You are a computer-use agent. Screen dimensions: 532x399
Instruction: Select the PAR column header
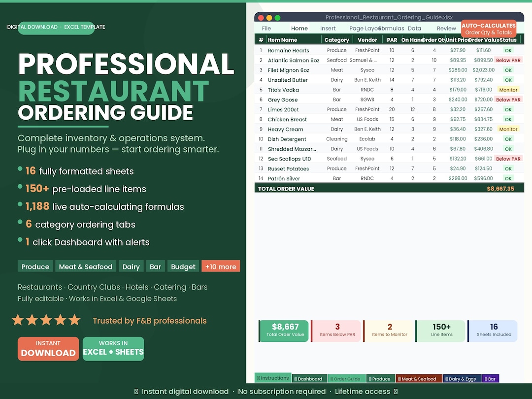coord(392,40)
